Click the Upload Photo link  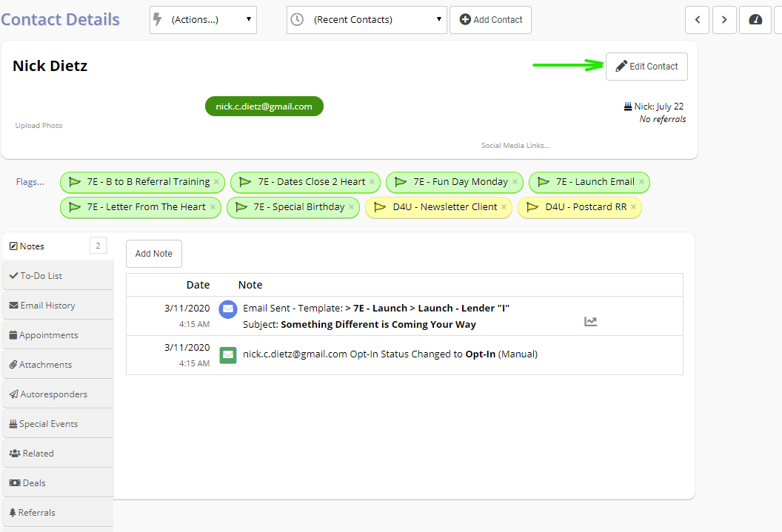point(39,126)
